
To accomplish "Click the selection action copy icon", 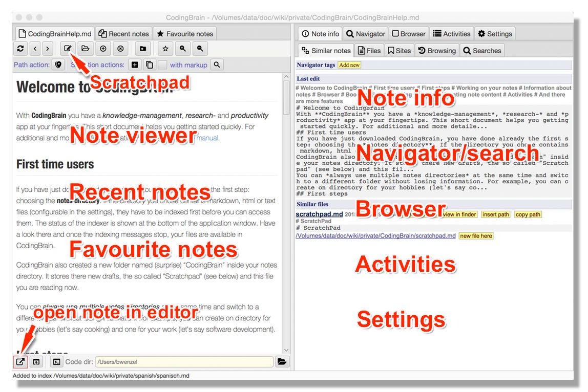I will 149,65.
